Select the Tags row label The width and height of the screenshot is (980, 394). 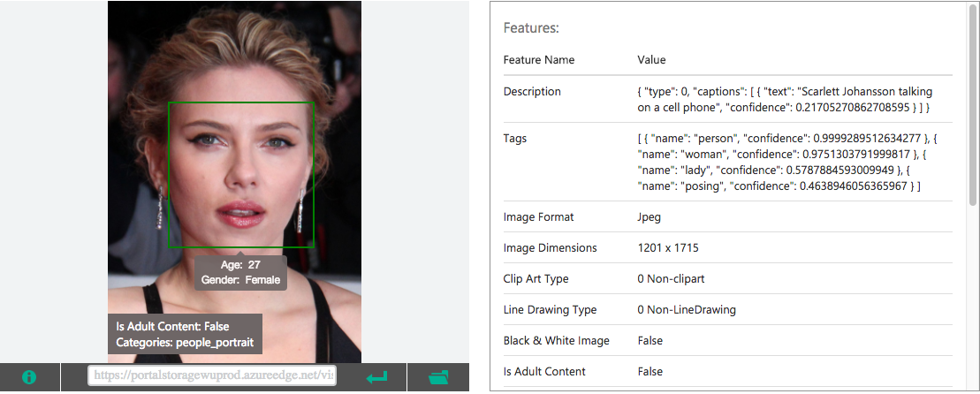(x=515, y=138)
